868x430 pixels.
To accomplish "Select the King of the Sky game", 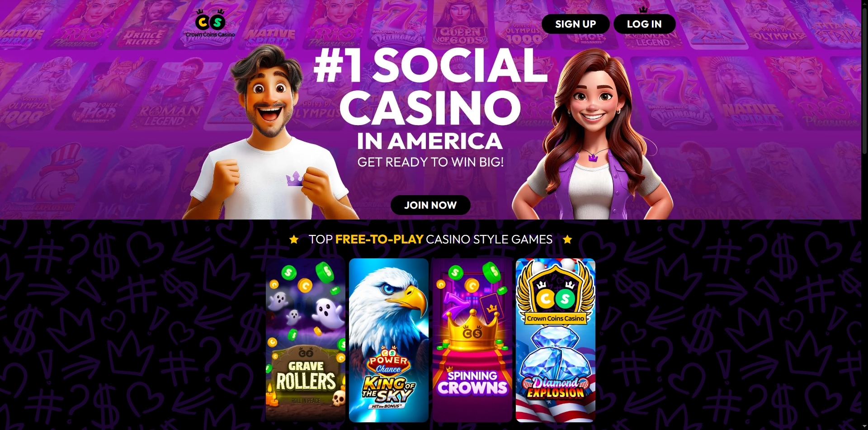I will coord(389,340).
